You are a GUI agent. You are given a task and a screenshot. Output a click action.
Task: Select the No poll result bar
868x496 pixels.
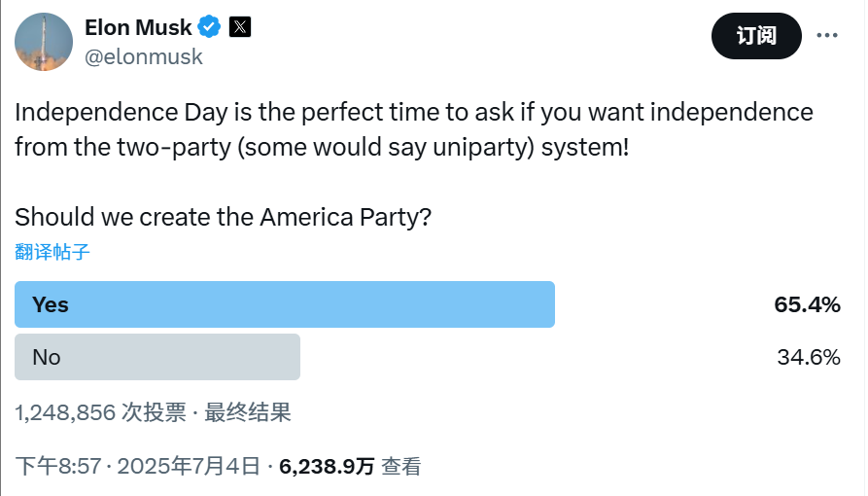[x=157, y=357]
